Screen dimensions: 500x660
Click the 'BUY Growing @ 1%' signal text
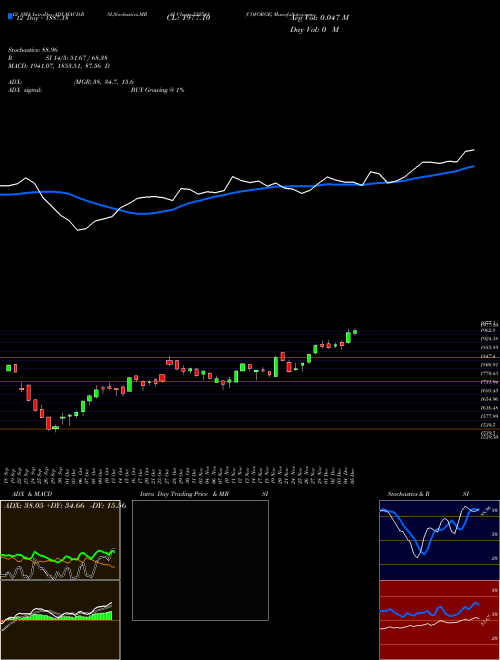(x=157, y=90)
